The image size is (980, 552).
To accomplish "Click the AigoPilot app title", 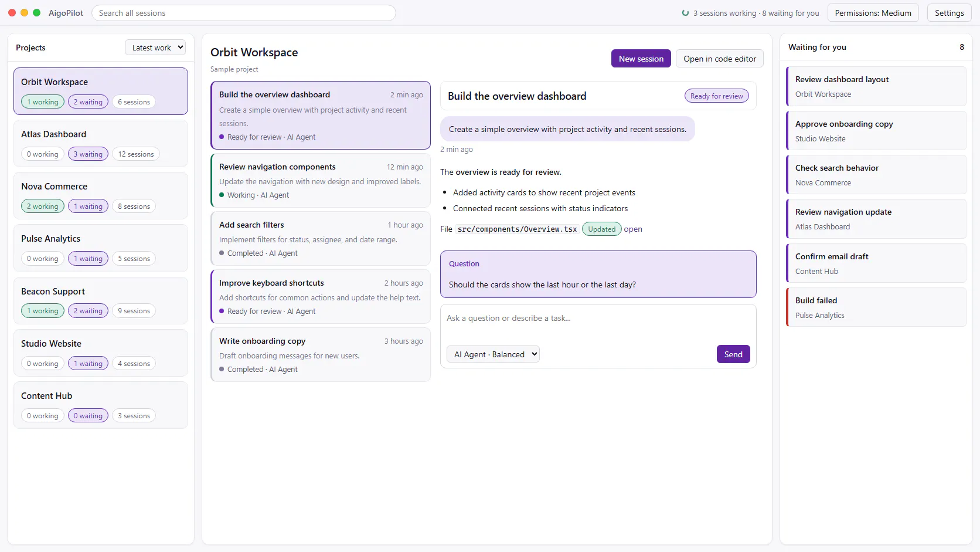I will point(66,13).
